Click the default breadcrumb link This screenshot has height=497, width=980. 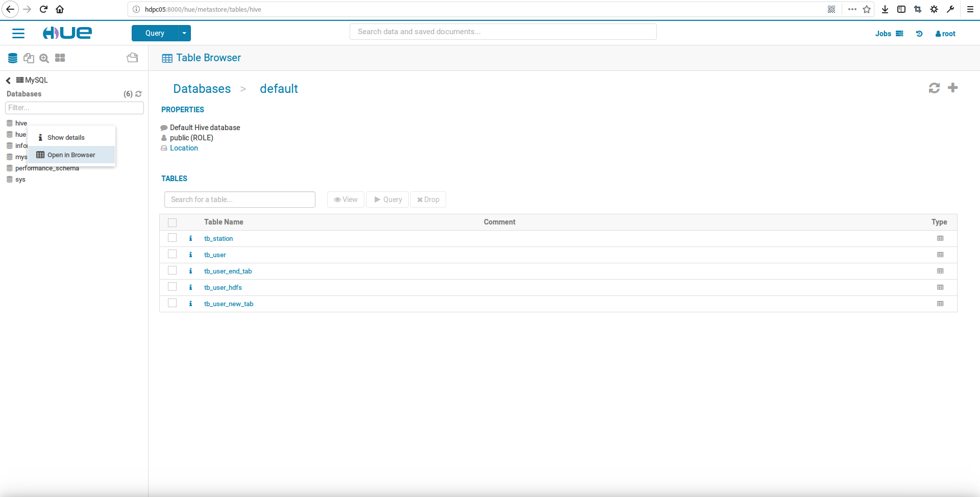[279, 89]
